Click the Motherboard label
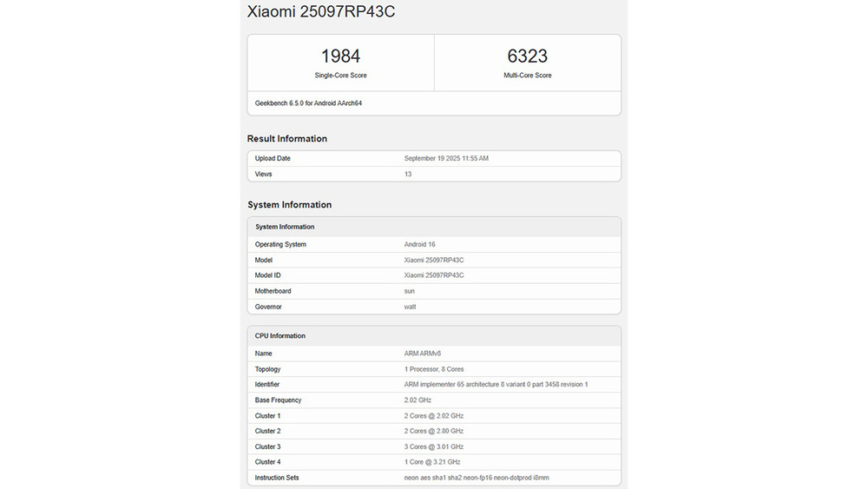The width and height of the screenshot is (868, 489). (x=273, y=291)
